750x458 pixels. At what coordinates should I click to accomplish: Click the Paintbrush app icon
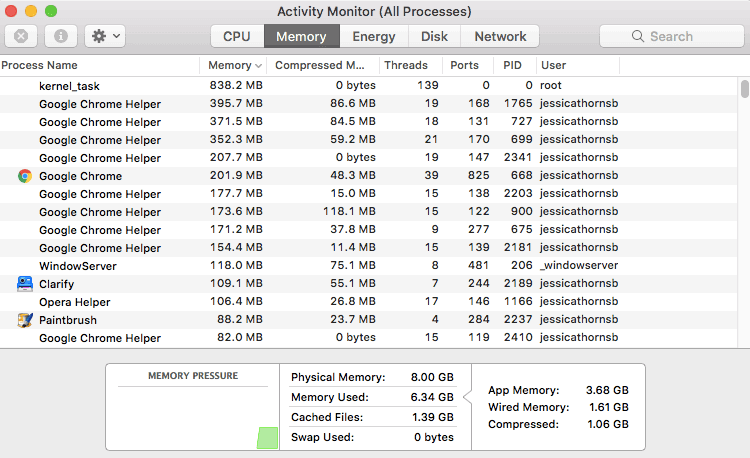(25, 320)
